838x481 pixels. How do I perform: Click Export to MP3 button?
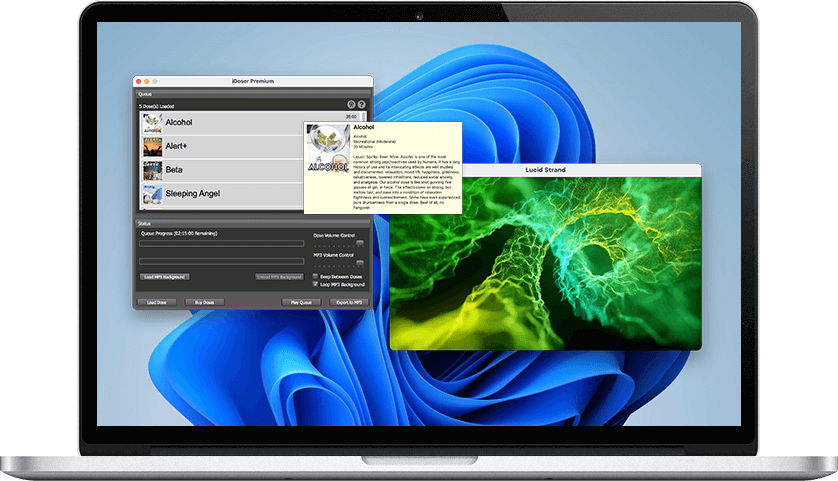[349, 302]
